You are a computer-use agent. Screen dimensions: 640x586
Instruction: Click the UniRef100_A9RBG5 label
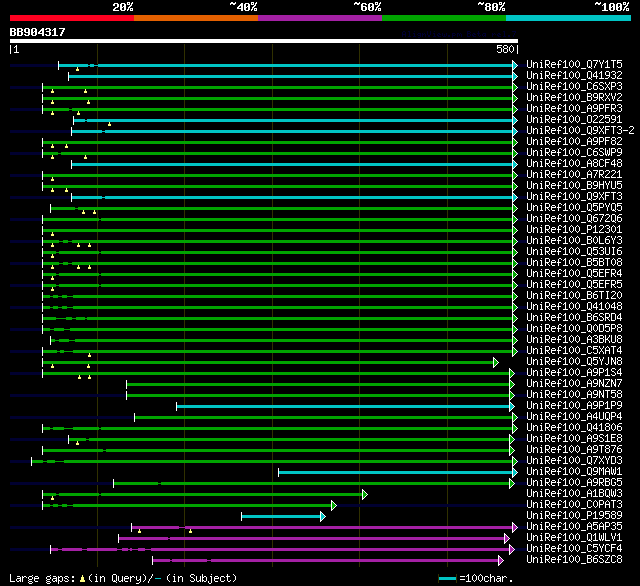pyautogui.click(x=574, y=483)
